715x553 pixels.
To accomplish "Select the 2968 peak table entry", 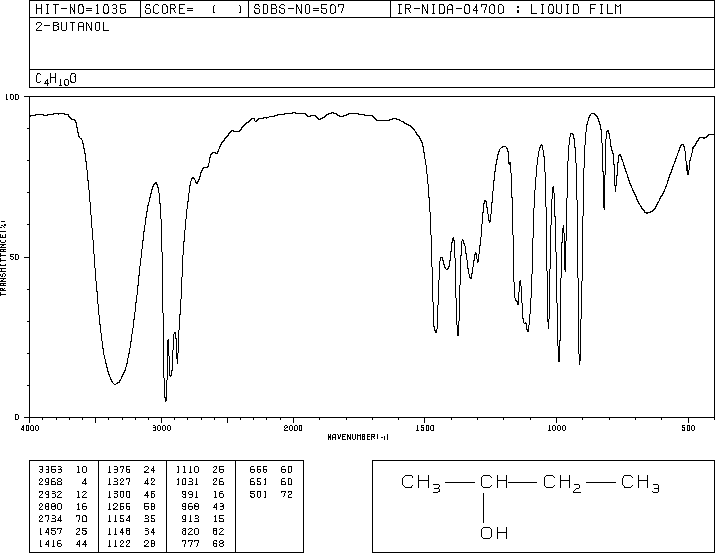I will [63, 482].
